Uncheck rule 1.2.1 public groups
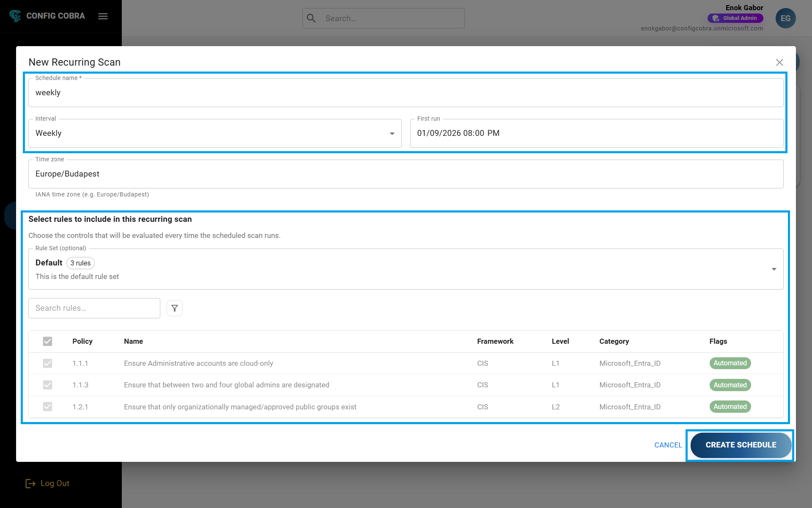The image size is (812, 508). pyautogui.click(x=47, y=406)
